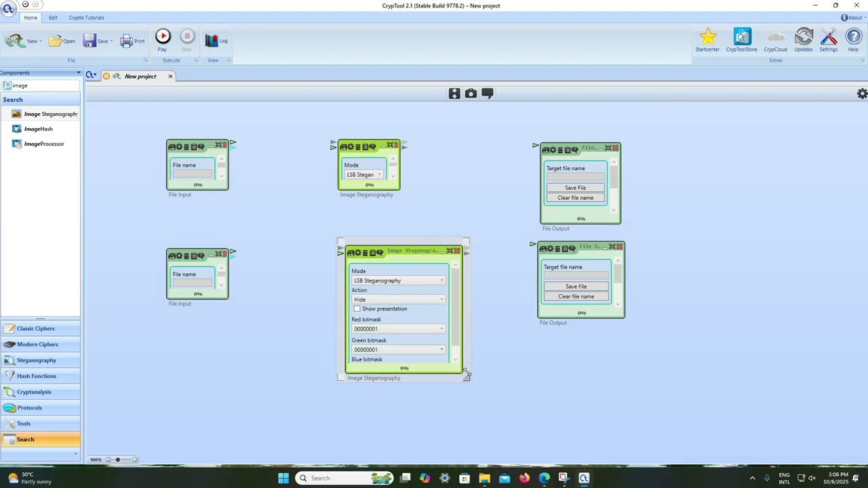Open the Green bitmask dropdown
This screenshot has height=488, width=868.
click(398, 350)
